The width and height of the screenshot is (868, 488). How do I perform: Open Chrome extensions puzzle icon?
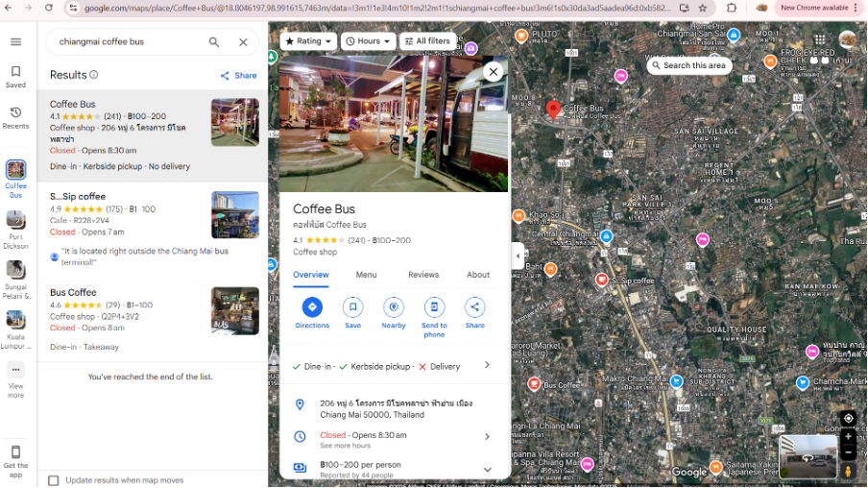pos(732,8)
